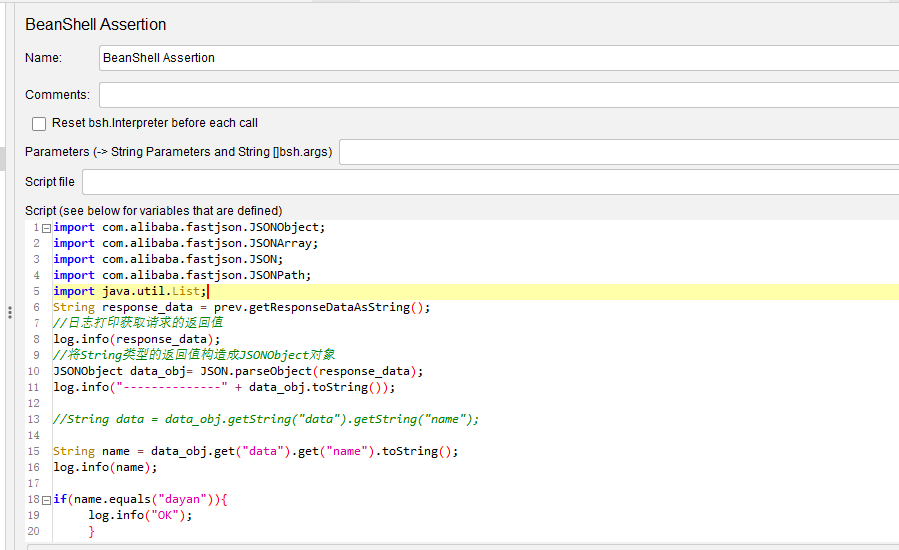Click the Comments text field
Screen dimensions: 899x550
[x=498, y=95]
